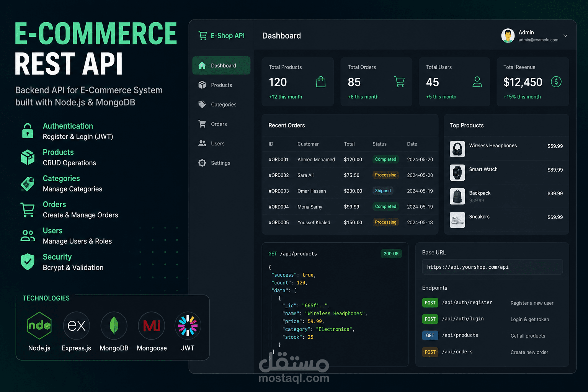Click the Customer column header
Viewport: 588px width, 392px height.
click(308, 144)
